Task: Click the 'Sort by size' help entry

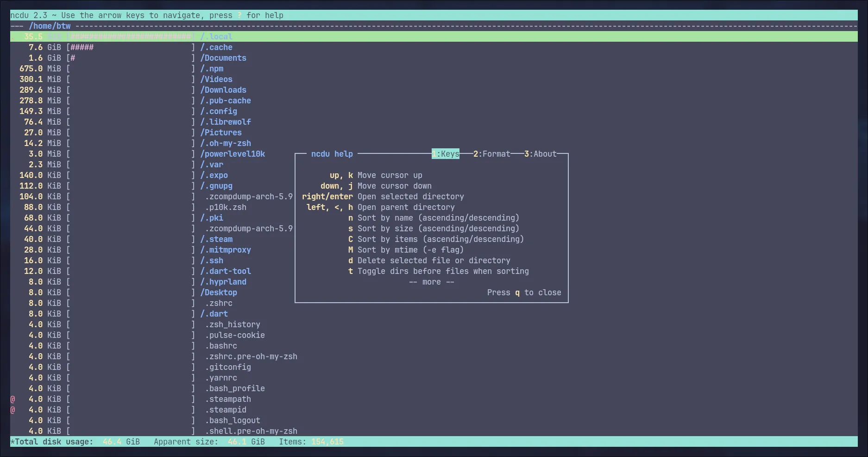Action: tap(438, 228)
